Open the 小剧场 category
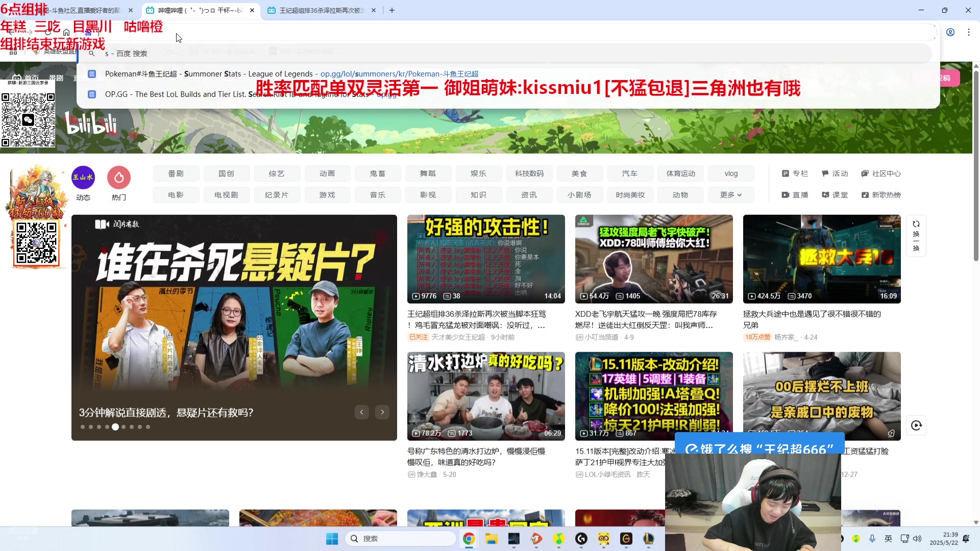The width and height of the screenshot is (980, 551). pyautogui.click(x=579, y=195)
